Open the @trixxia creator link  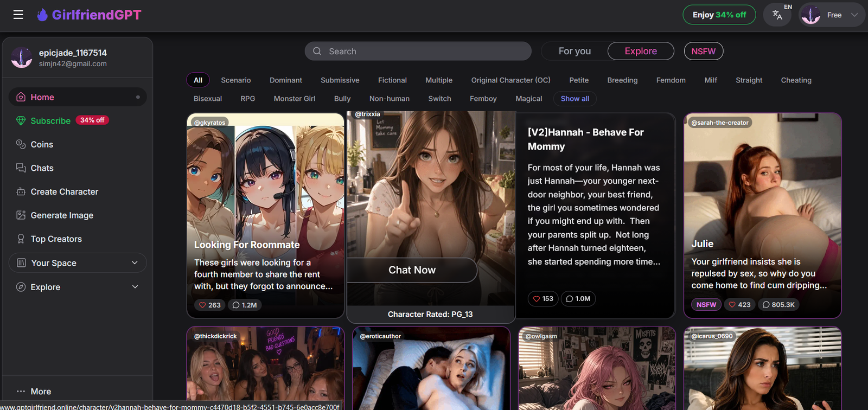(367, 114)
